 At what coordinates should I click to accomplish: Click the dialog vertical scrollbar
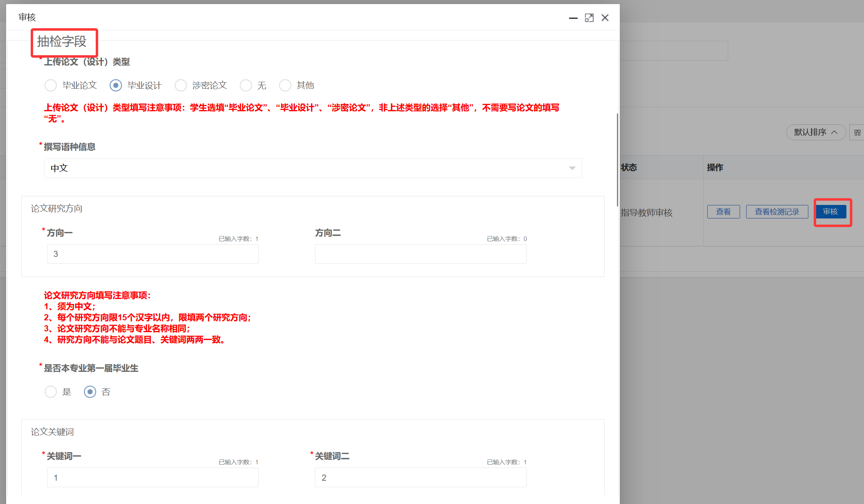tap(617, 160)
